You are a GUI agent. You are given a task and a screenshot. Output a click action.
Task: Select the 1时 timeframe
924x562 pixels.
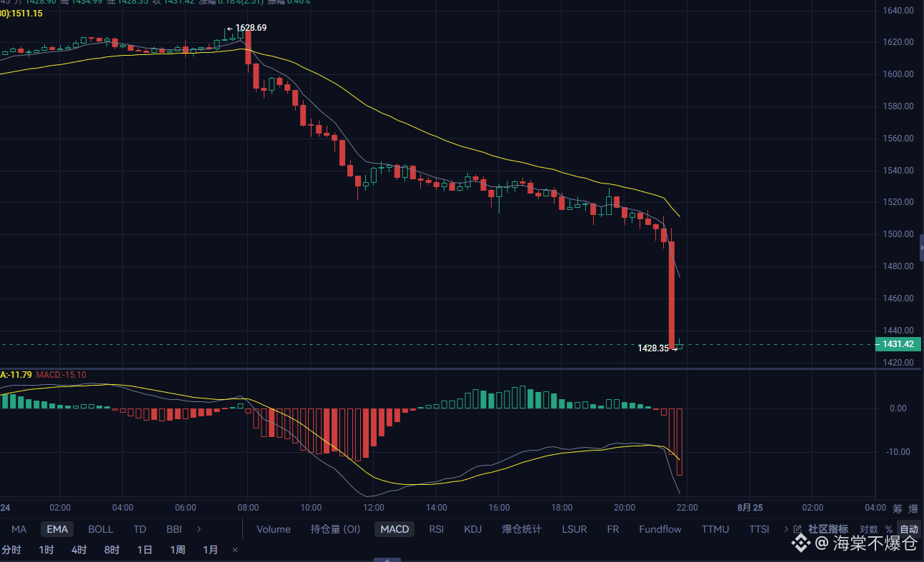46,550
